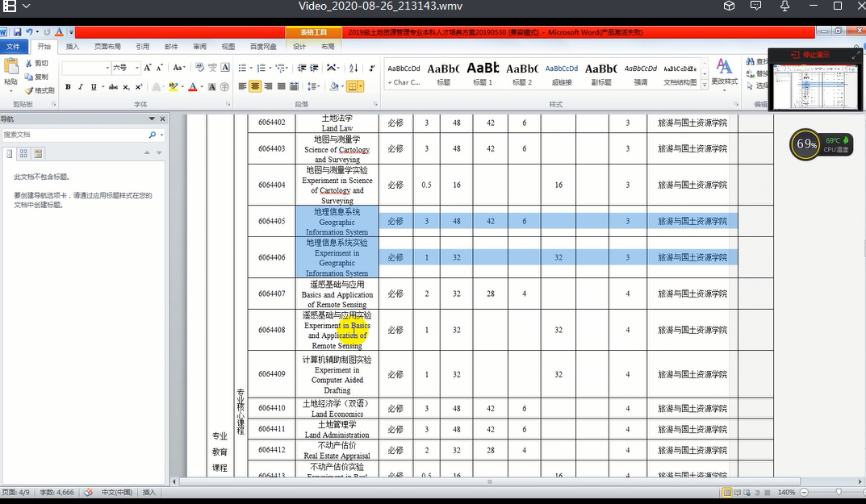Open the Insert (插入) ribbon tab

73,47
